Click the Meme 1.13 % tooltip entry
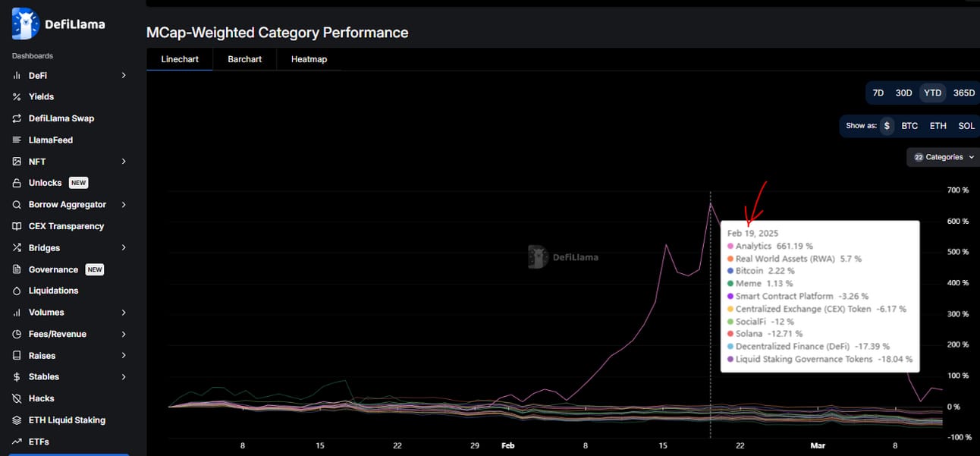980x456 pixels. point(759,284)
